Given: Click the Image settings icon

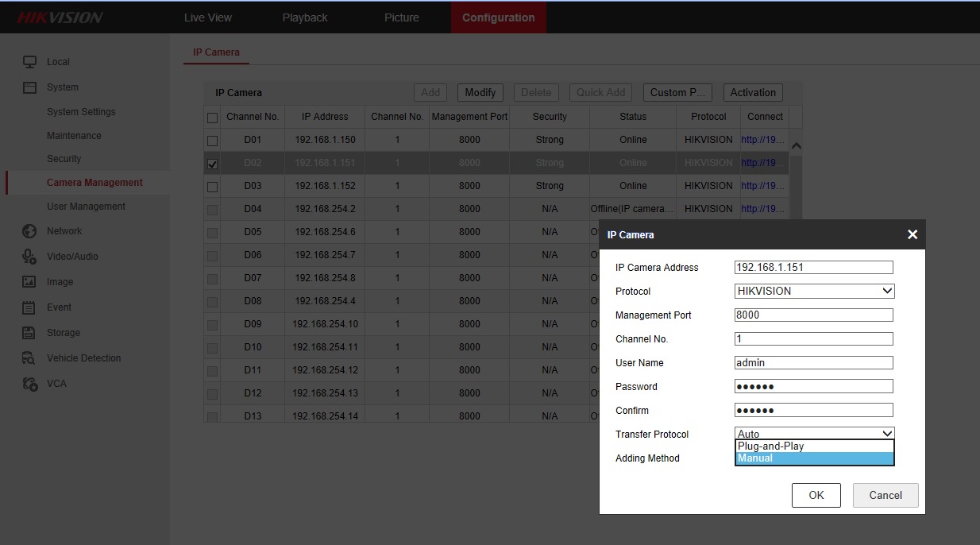Looking at the screenshot, I should 29,282.
